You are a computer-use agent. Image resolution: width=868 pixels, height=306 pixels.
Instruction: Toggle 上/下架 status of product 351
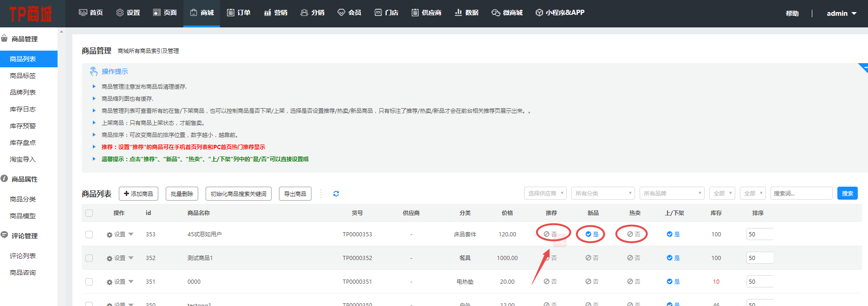point(673,282)
